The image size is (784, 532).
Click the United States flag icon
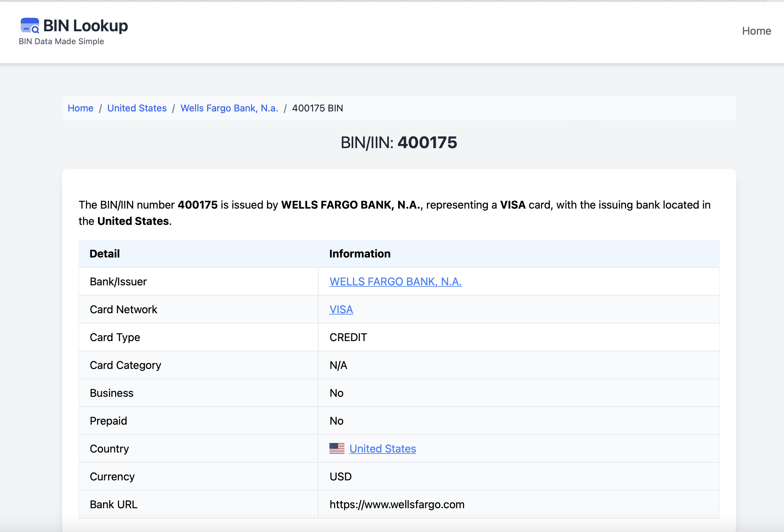point(337,448)
